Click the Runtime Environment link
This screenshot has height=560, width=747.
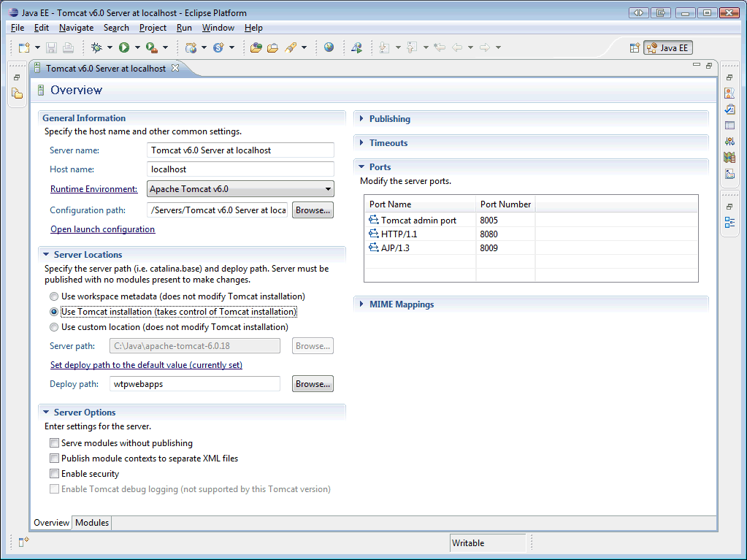coord(94,189)
